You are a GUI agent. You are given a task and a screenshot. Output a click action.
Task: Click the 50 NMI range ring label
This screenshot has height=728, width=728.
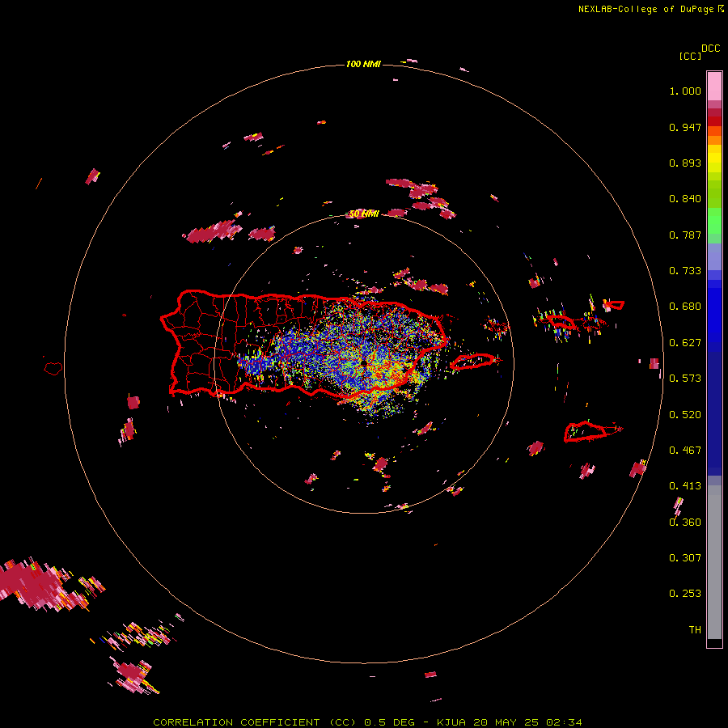click(363, 214)
